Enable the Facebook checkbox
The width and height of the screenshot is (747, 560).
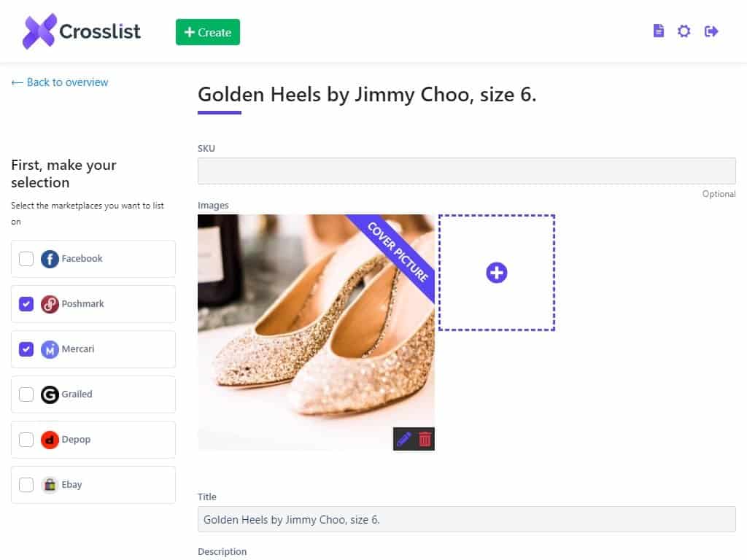26,259
